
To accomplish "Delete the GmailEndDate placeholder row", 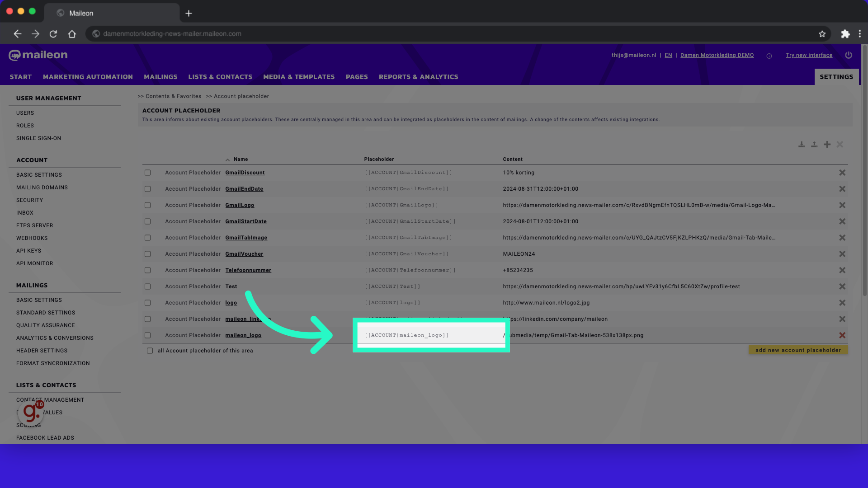I will (842, 189).
